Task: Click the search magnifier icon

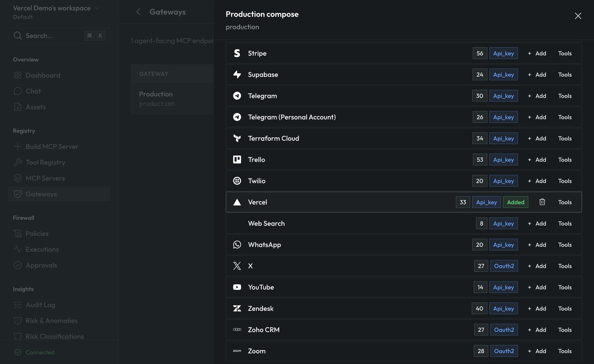Action: tap(17, 36)
